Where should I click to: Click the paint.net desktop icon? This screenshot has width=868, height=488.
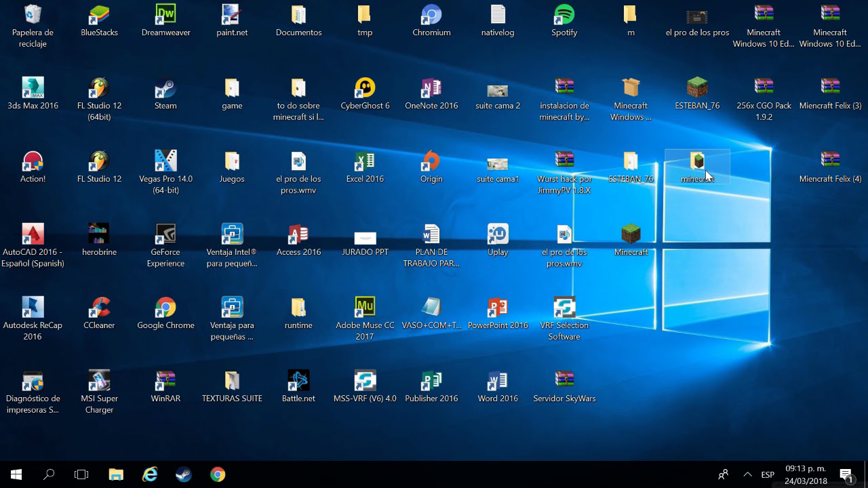(232, 20)
